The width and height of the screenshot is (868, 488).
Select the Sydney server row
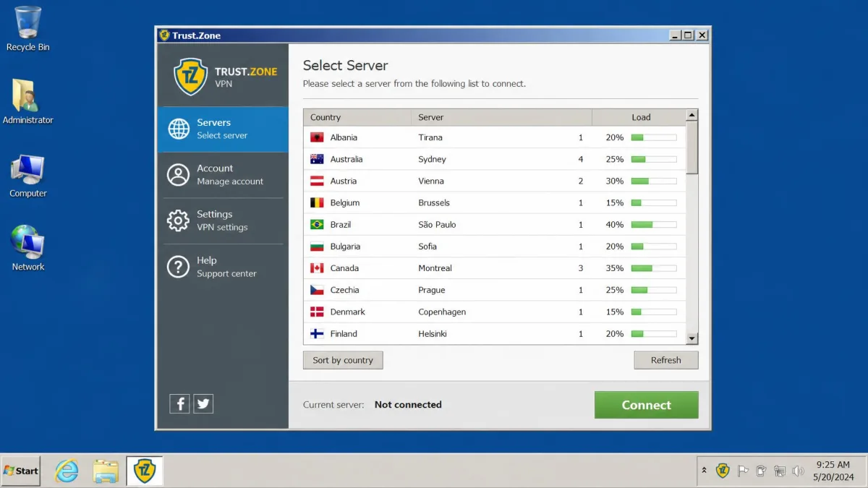tap(494, 159)
